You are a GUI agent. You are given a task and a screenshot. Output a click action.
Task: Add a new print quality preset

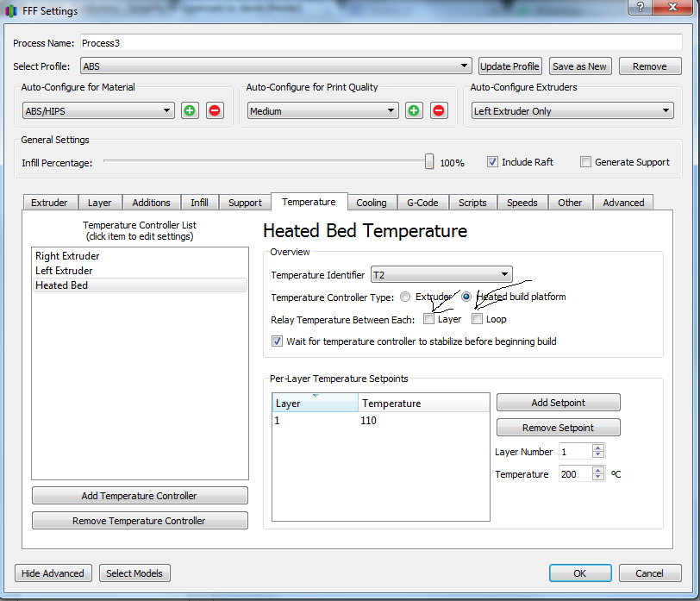tap(414, 110)
